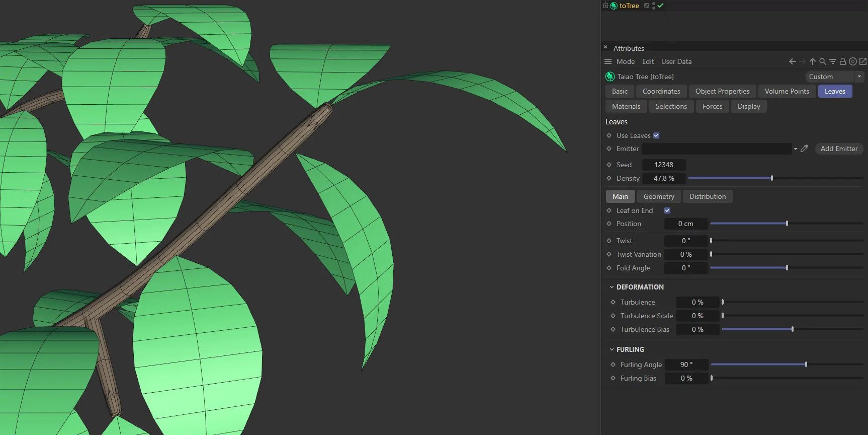This screenshot has height=435, width=868.
Task: Switch to the Volume Points tab
Action: pos(787,91)
